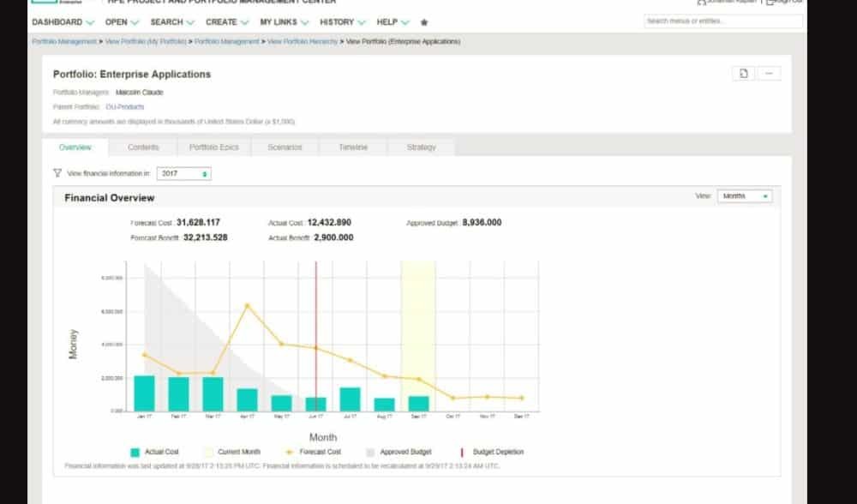Click the export document icon button
857x504 pixels.
[743, 74]
